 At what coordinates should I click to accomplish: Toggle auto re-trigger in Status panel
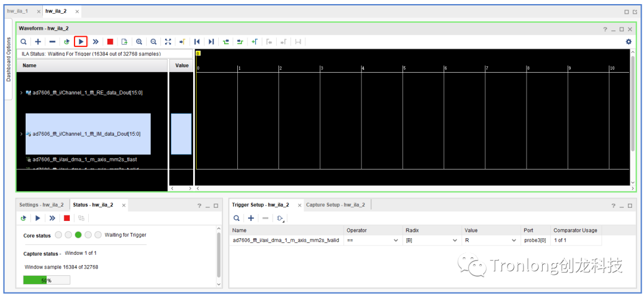[x=23, y=219]
